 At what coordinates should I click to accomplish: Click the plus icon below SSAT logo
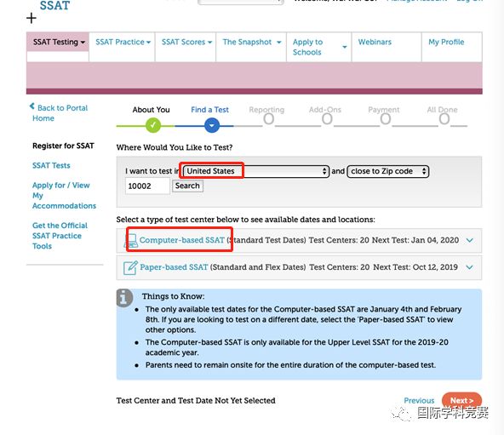point(31,18)
